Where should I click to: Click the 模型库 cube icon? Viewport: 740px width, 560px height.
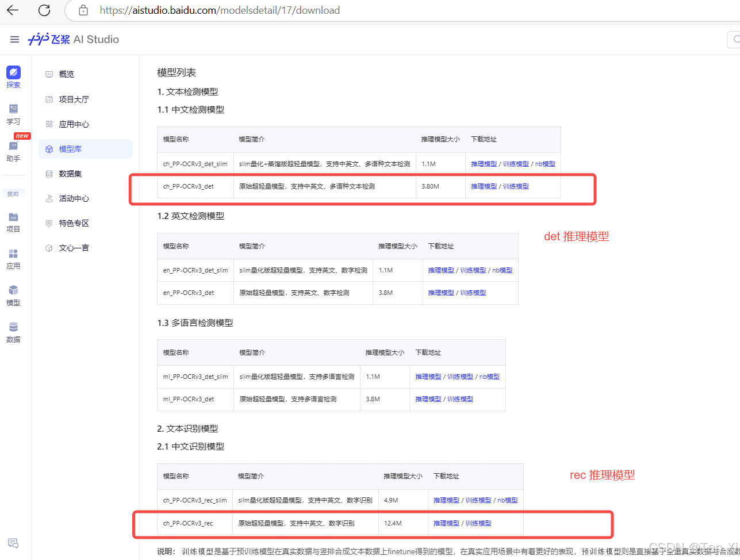tap(49, 149)
